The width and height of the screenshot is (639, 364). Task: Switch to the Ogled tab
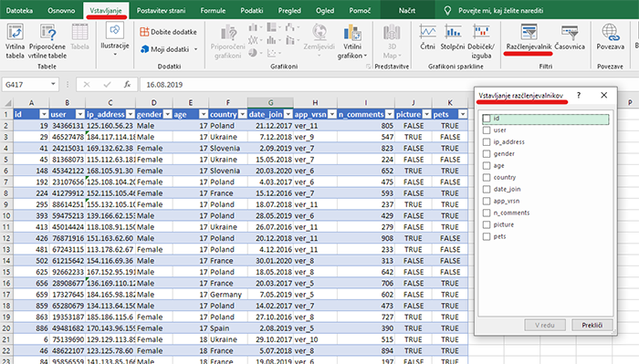coord(325,11)
